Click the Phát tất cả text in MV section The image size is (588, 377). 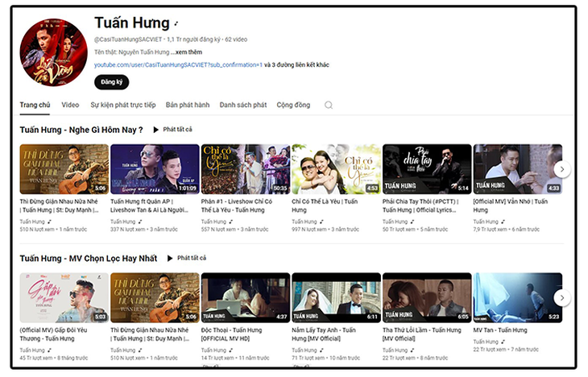coord(192,258)
